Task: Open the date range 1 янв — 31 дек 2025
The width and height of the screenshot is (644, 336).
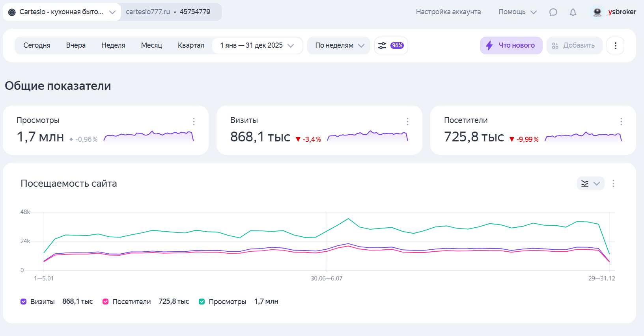Action: point(257,45)
